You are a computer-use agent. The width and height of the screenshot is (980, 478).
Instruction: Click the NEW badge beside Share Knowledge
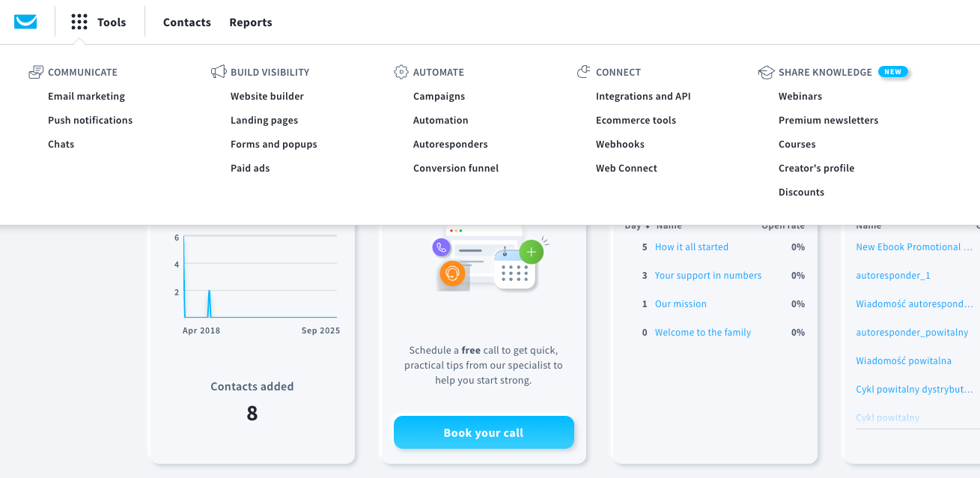click(892, 72)
